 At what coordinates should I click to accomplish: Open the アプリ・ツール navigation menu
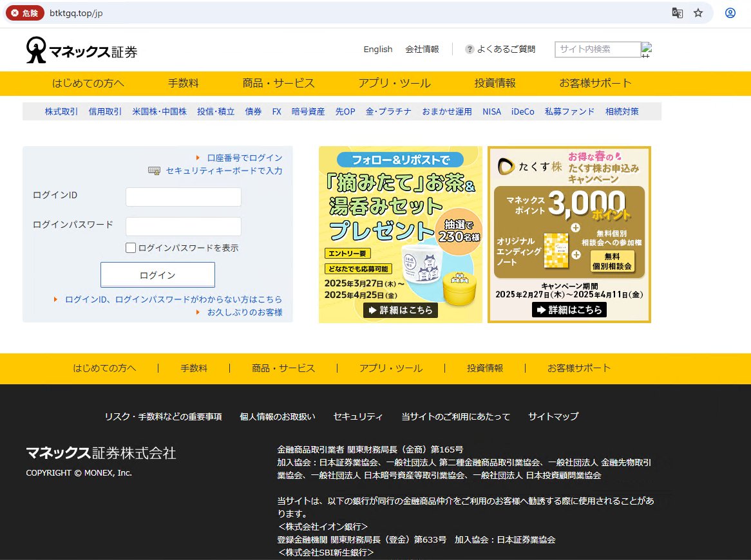tap(394, 83)
